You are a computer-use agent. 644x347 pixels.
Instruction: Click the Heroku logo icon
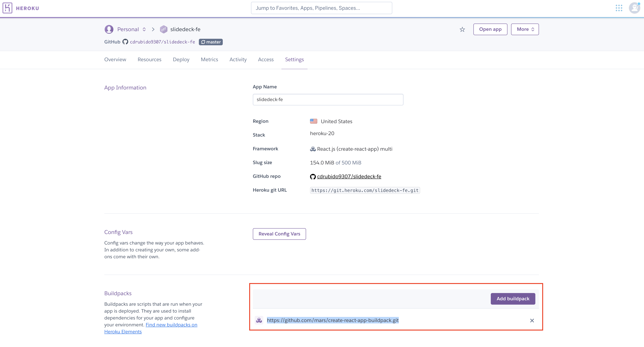7,8
